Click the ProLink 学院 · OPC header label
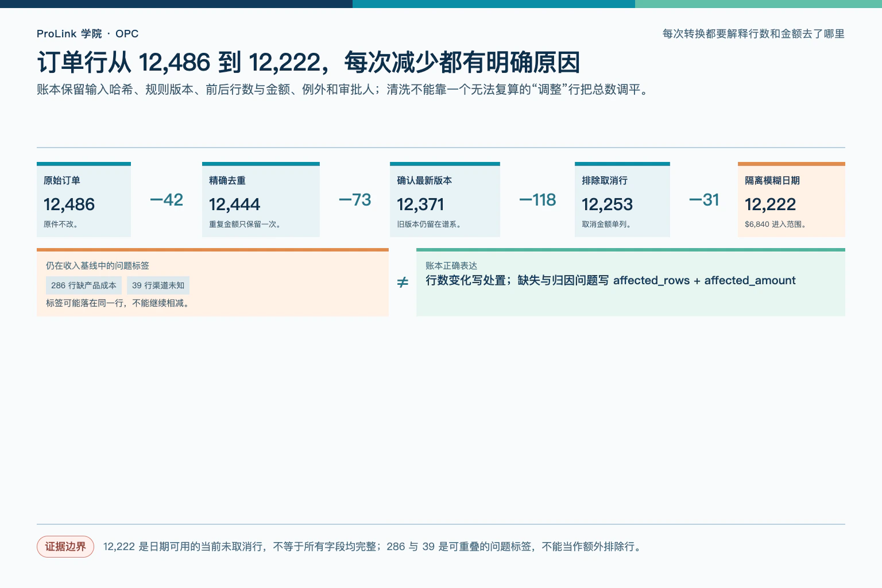882x588 pixels. (87, 34)
